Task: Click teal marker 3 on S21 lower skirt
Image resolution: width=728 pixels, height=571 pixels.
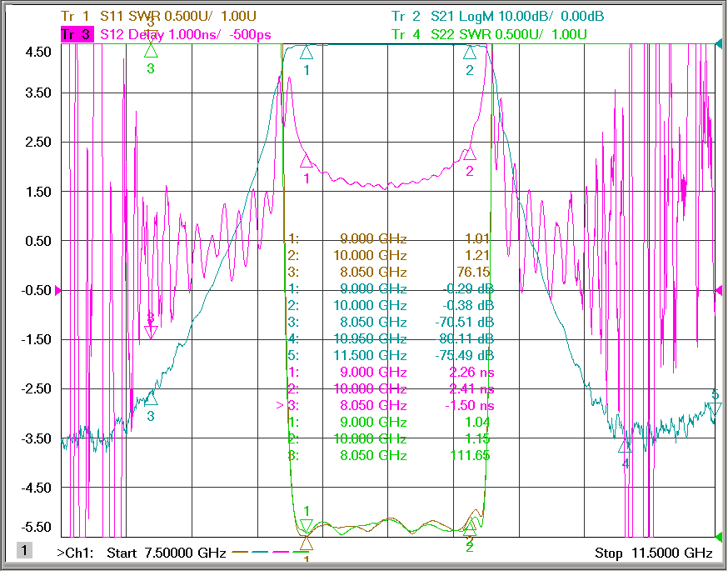Action: tap(151, 398)
